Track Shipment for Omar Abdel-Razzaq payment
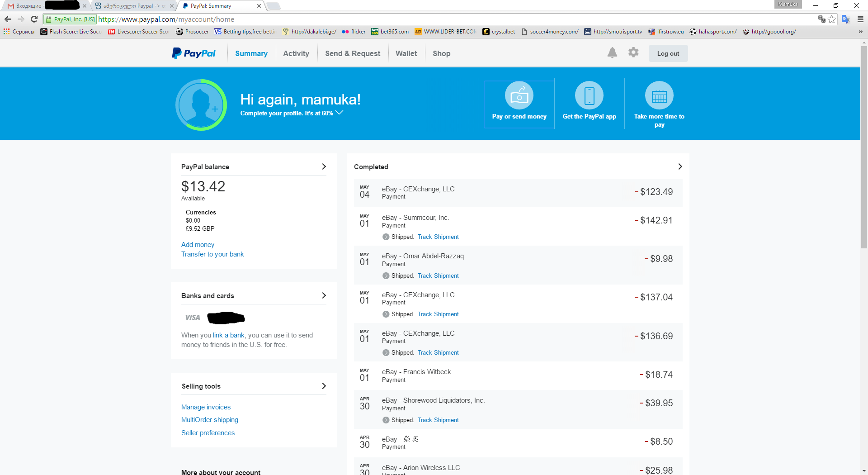Viewport: 868px width, 475px height. point(438,275)
